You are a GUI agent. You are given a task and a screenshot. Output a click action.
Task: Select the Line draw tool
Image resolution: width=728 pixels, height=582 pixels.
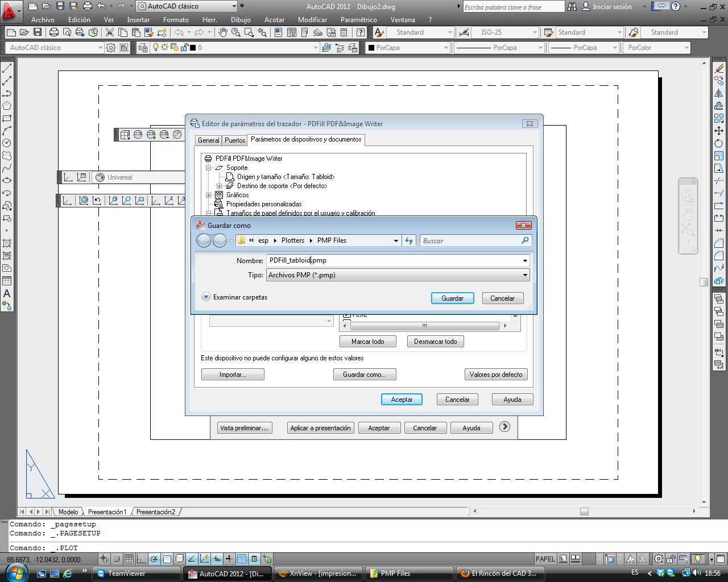[7, 68]
